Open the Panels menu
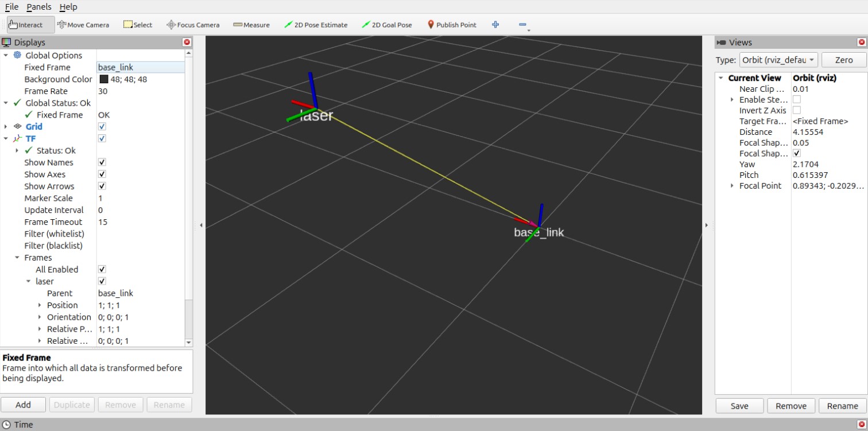 (39, 7)
